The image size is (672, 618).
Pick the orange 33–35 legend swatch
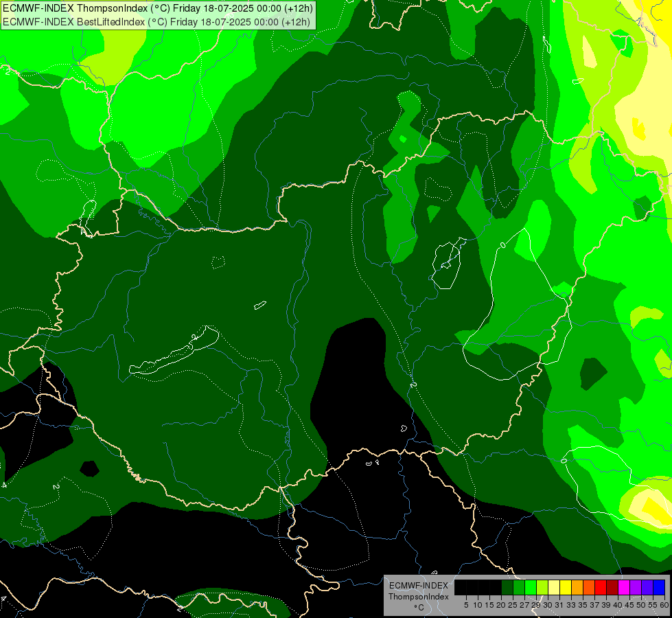577,587
